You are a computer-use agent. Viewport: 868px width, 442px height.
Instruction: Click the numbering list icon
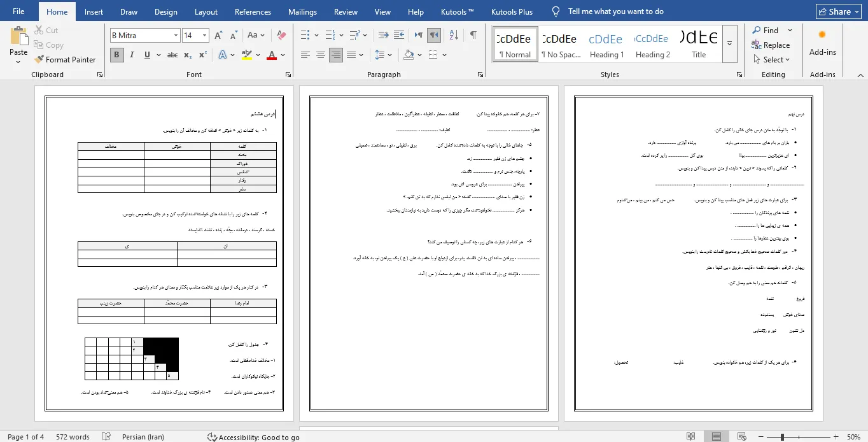[330, 36]
